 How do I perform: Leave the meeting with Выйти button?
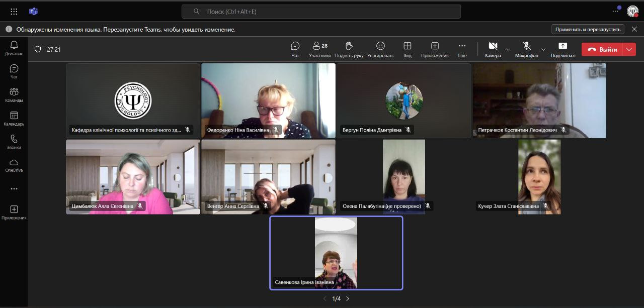[x=602, y=49]
